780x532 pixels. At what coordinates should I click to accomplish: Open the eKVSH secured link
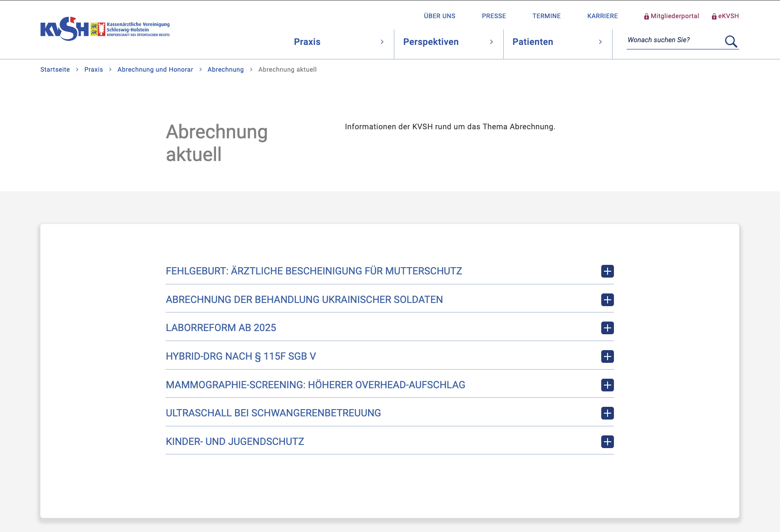click(x=725, y=16)
